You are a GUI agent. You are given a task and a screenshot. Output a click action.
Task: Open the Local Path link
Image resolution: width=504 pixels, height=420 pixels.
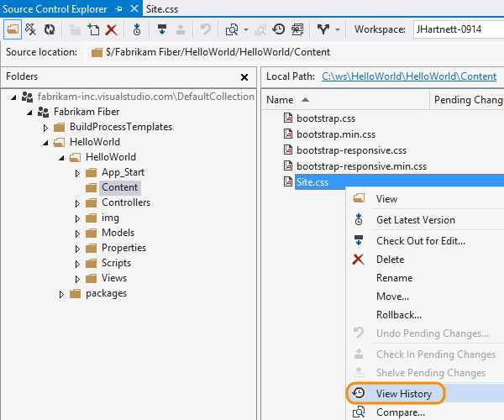tap(409, 76)
